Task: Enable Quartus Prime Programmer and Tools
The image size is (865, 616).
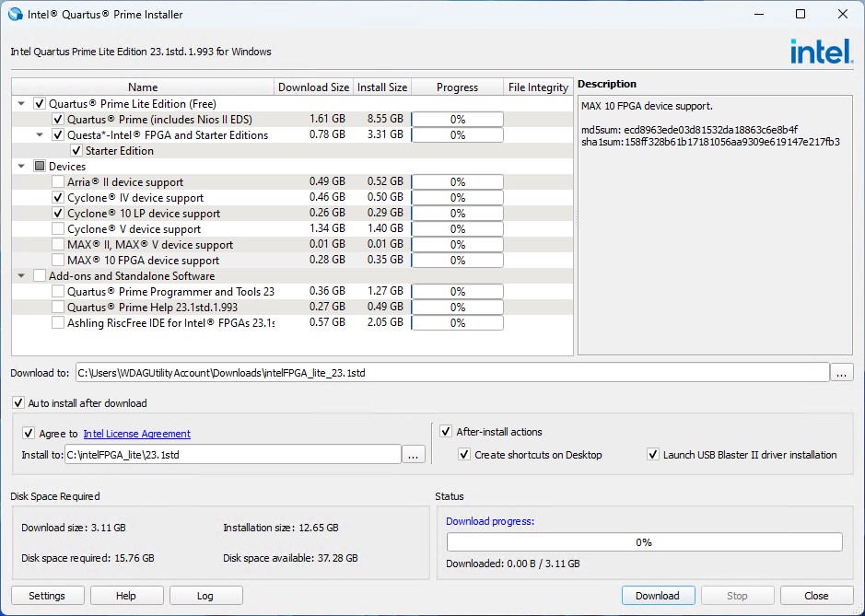Action: 58,291
